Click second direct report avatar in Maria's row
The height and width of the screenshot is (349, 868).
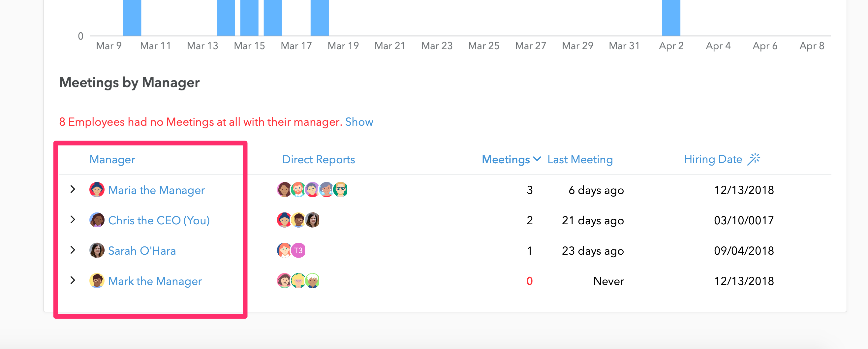click(x=298, y=189)
